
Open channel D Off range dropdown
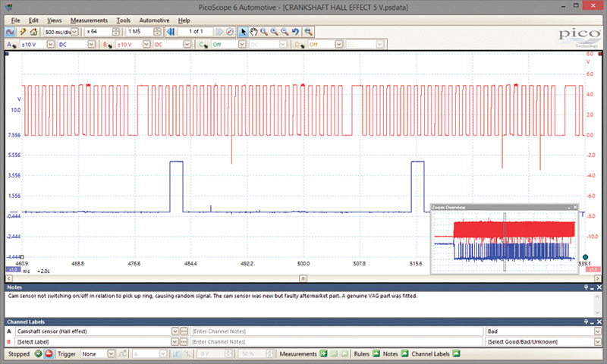(338, 45)
